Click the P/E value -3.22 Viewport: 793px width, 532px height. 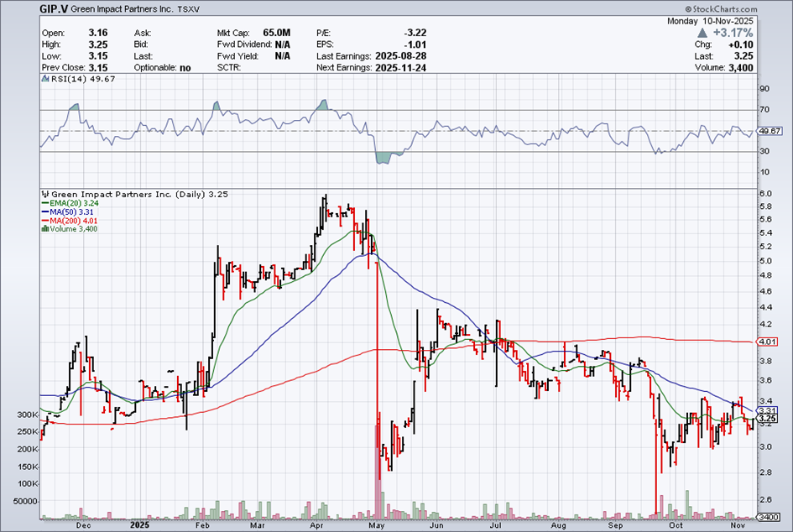[x=415, y=33]
